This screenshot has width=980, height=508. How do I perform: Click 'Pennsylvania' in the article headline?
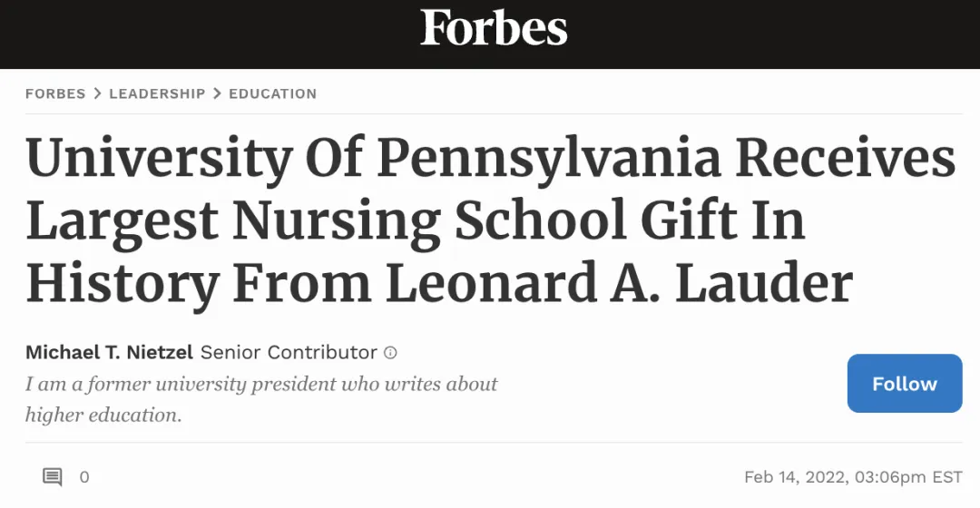click(x=549, y=159)
